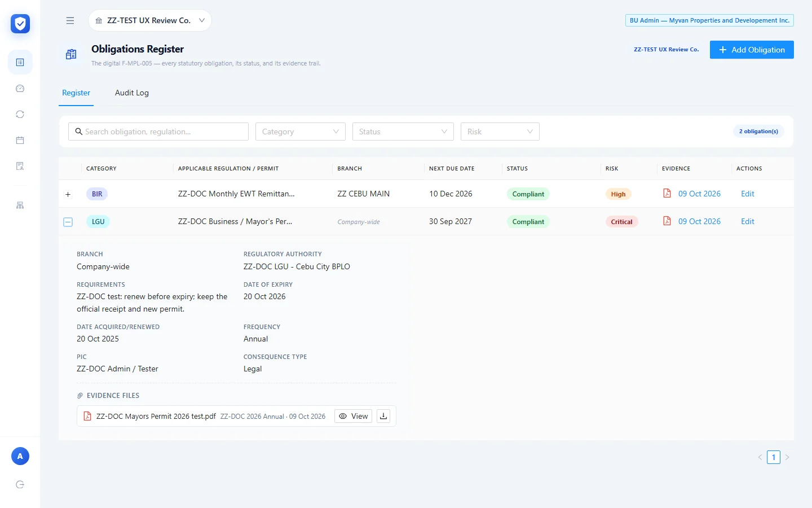Click the blue shield app logo

click(20, 24)
